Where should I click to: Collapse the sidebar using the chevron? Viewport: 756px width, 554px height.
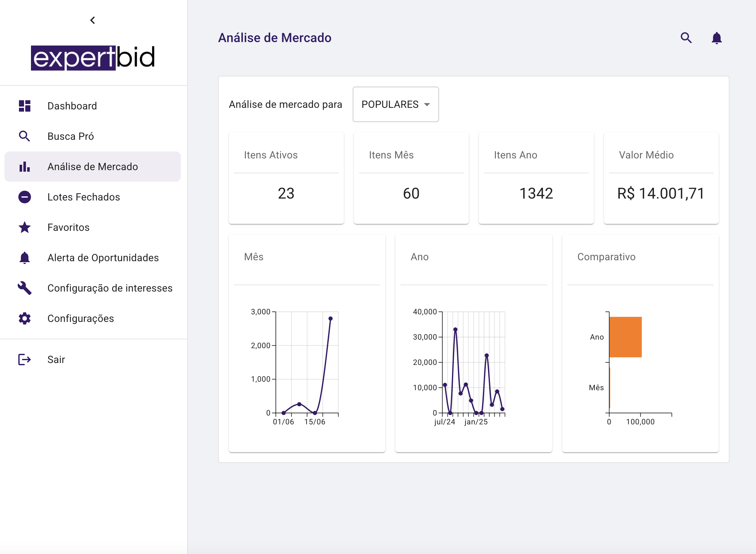click(x=92, y=20)
